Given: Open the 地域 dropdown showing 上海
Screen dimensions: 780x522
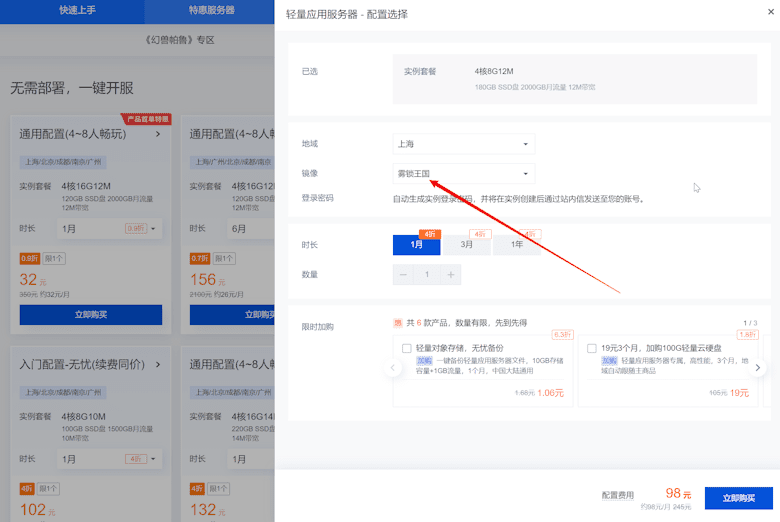Looking at the screenshot, I should click(464, 144).
